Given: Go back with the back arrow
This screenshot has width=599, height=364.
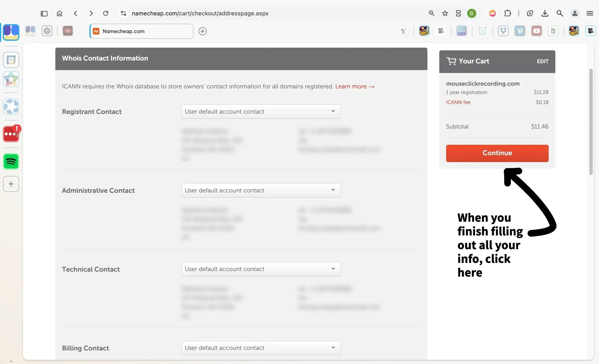Looking at the screenshot, I should (76, 13).
